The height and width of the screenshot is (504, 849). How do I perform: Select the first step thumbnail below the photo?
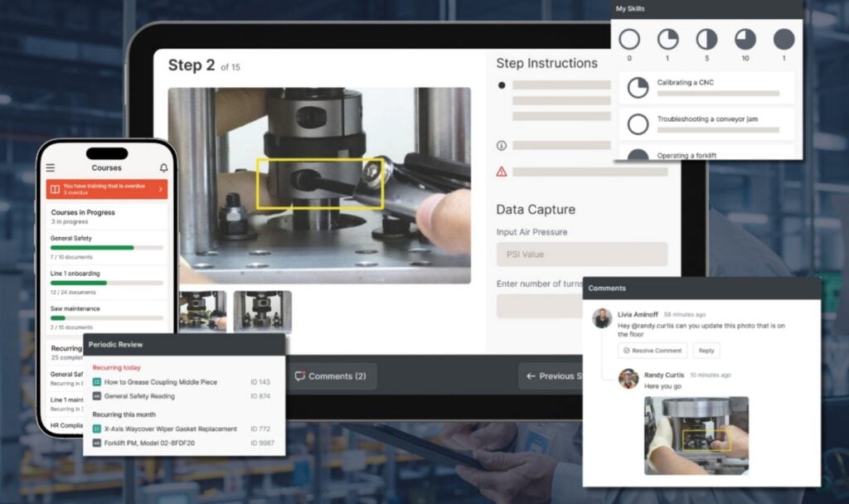point(203,312)
